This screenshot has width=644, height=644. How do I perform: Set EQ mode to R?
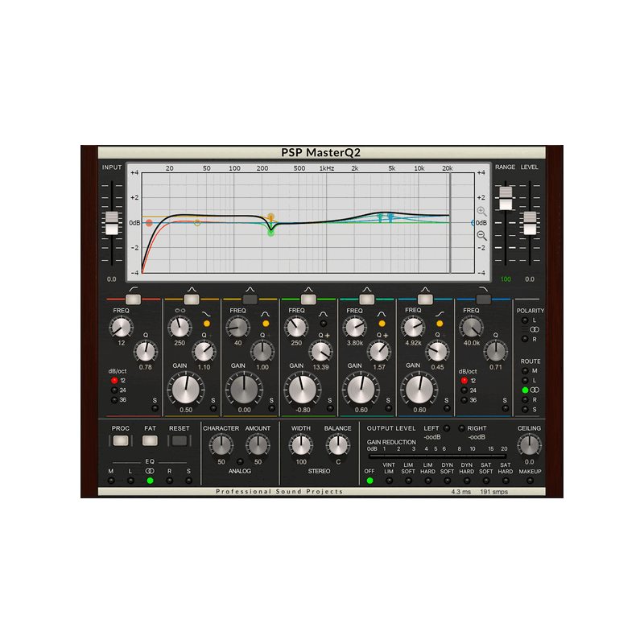[169, 481]
